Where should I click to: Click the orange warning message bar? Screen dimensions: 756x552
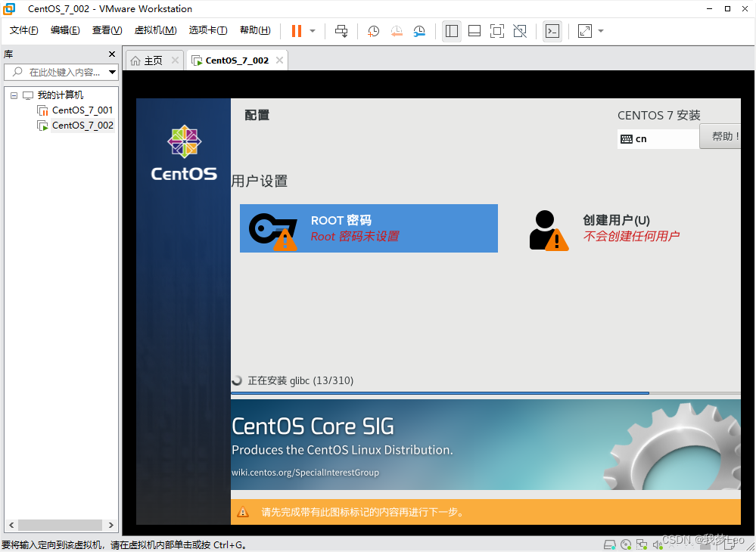pos(486,511)
